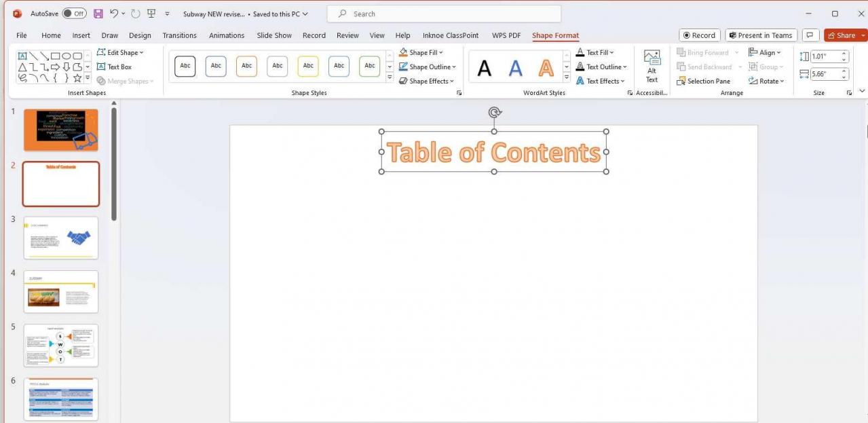Click the Record button in top right
The height and width of the screenshot is (423, 868).
[699, 35]
